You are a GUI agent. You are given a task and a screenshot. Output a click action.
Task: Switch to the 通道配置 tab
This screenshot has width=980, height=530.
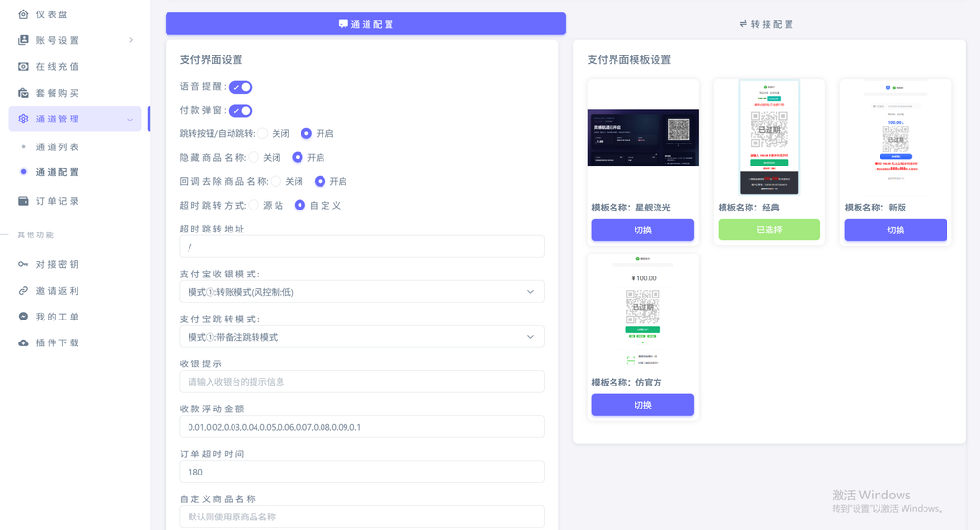pos(366,24)
